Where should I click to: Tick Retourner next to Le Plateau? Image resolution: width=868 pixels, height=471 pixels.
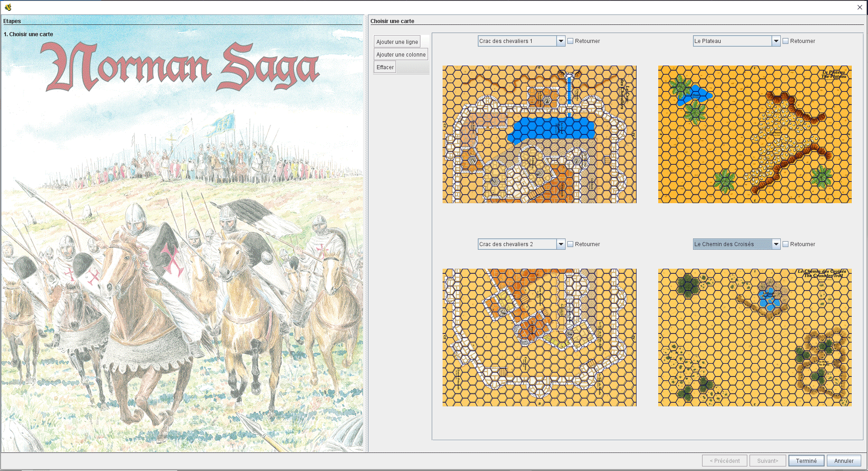[x=786, y=41]
